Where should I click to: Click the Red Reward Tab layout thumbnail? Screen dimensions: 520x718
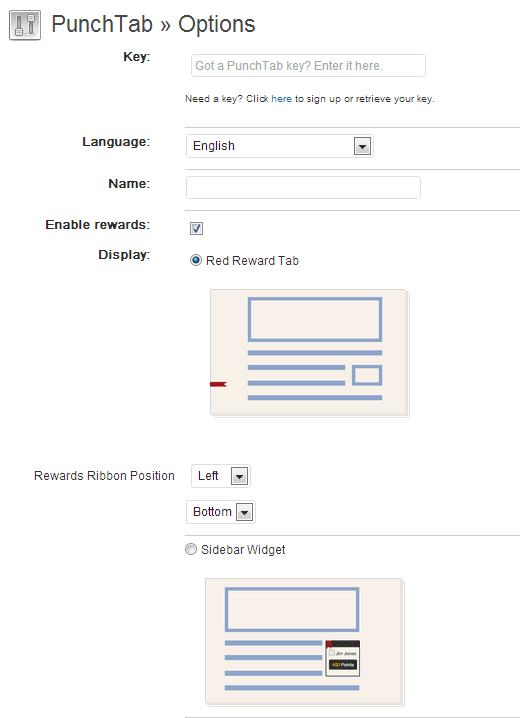point(309,353)
